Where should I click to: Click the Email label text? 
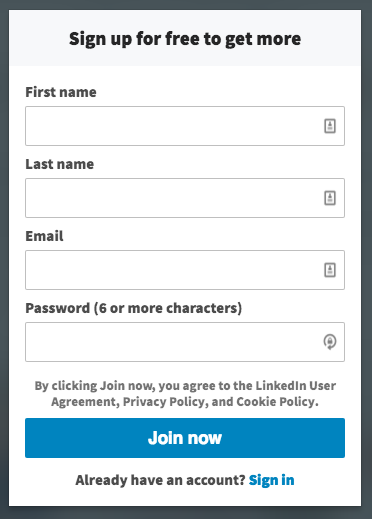(x=44, y=236)
